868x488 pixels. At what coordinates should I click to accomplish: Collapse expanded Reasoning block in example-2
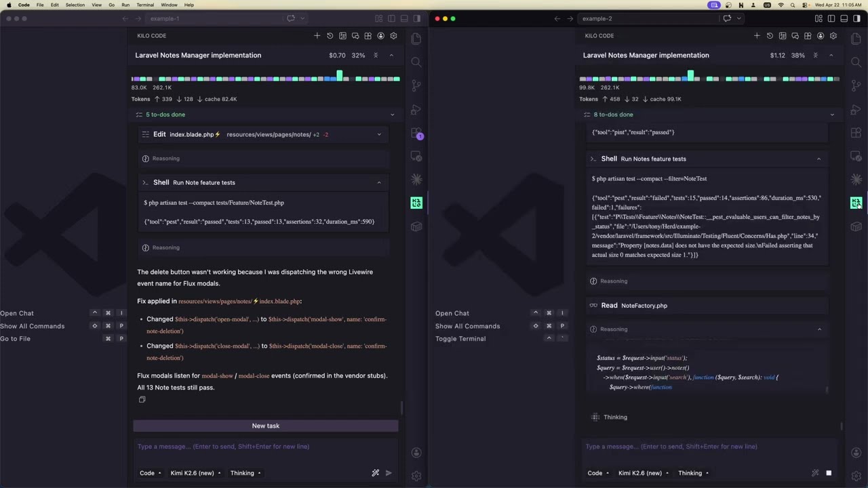(x=707, y=329)
